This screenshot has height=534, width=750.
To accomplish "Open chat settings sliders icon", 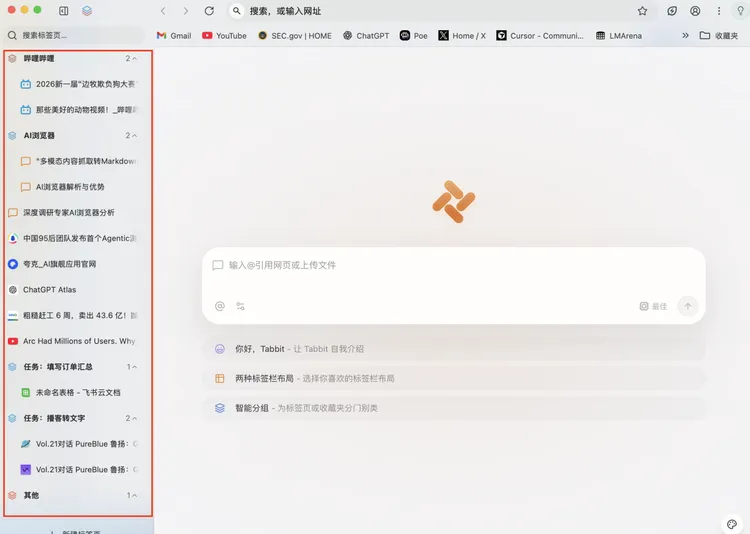I will tap(241, 306).
